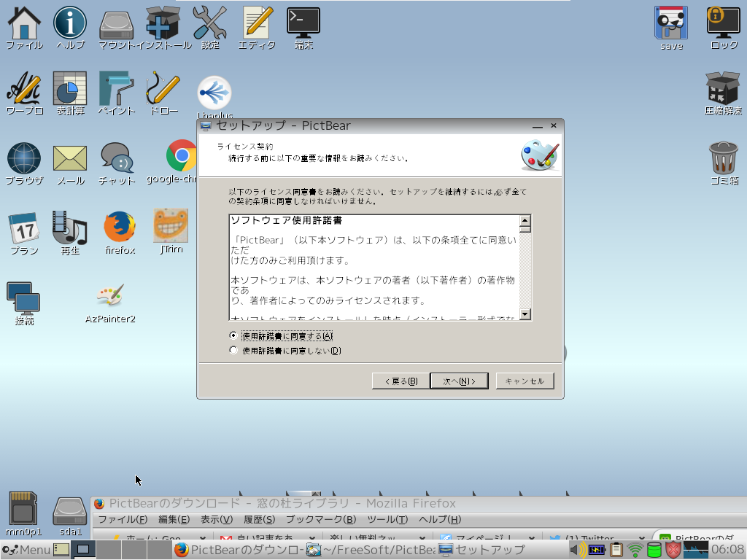Open 履歴(S) menu in Firefox
Image resolution: width=747 pixels, height=560 pixels.
[259, 519]
